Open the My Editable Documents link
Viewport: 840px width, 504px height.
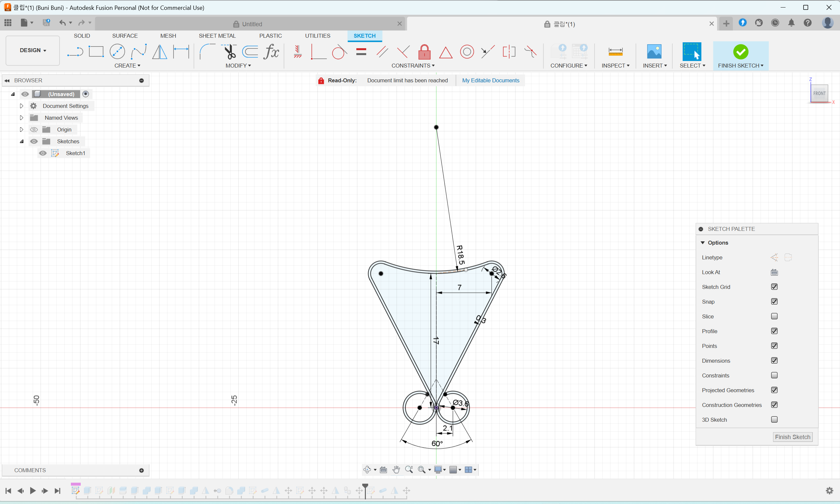(x=490, y=80)
